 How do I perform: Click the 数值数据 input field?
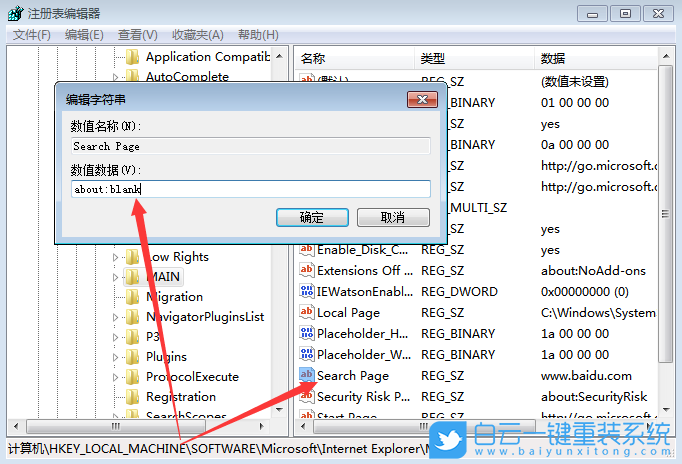(250, 189)
